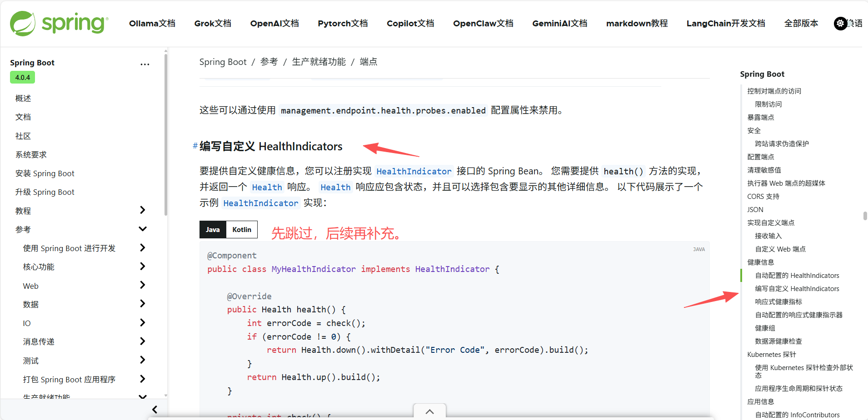Image resolution: width=868 pixels, height=420 pixels.
Task: Open the settings gear icon in the header
Action: 840,24
